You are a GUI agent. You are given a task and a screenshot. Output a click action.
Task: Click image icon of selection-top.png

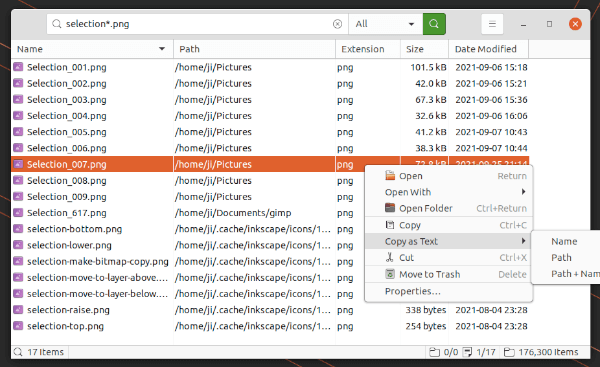[18, 326]
